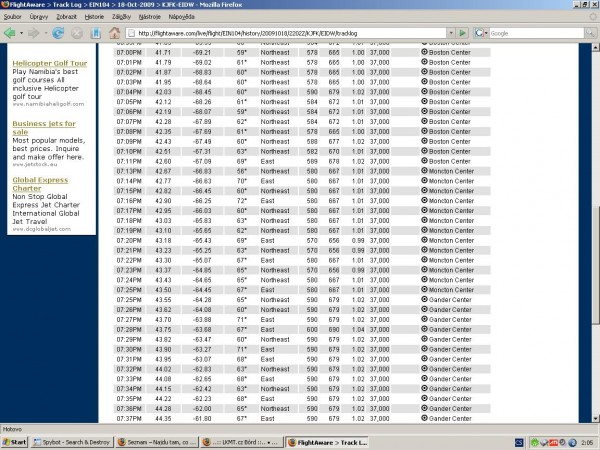Expand the Back button history dropdown
Image resolution: width=600 pixels, height=450 pixels.
point(21,33)
